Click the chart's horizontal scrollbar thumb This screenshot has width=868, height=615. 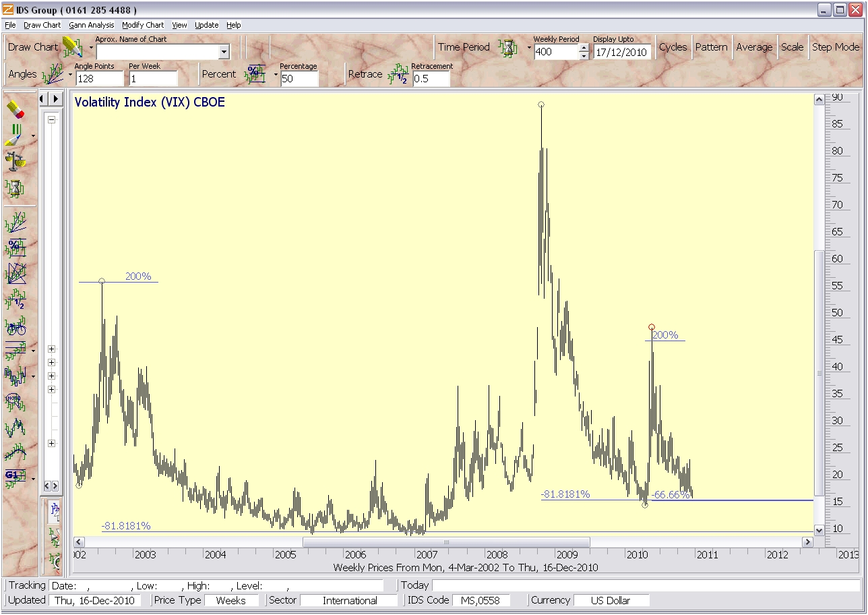pos(445,542)
